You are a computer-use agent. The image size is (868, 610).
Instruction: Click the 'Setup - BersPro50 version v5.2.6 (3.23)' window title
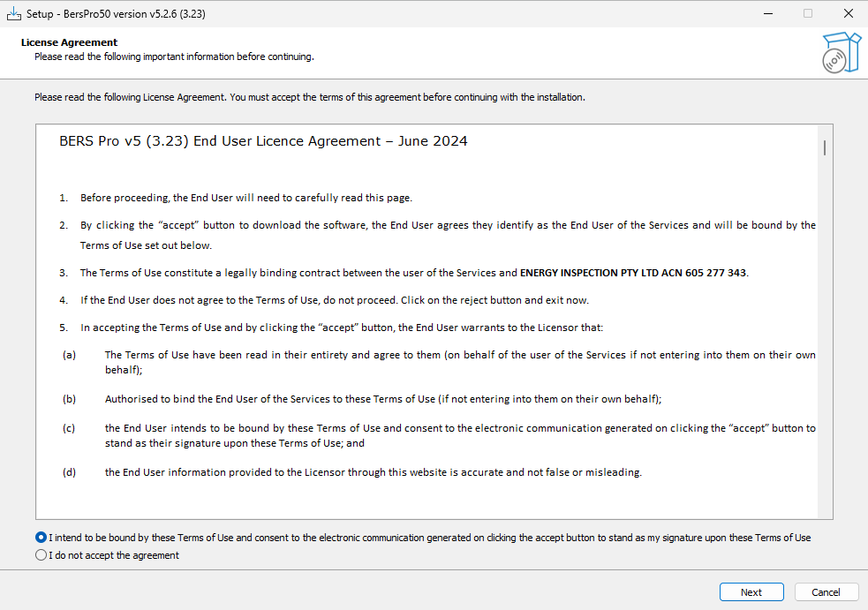pos(116,14)
